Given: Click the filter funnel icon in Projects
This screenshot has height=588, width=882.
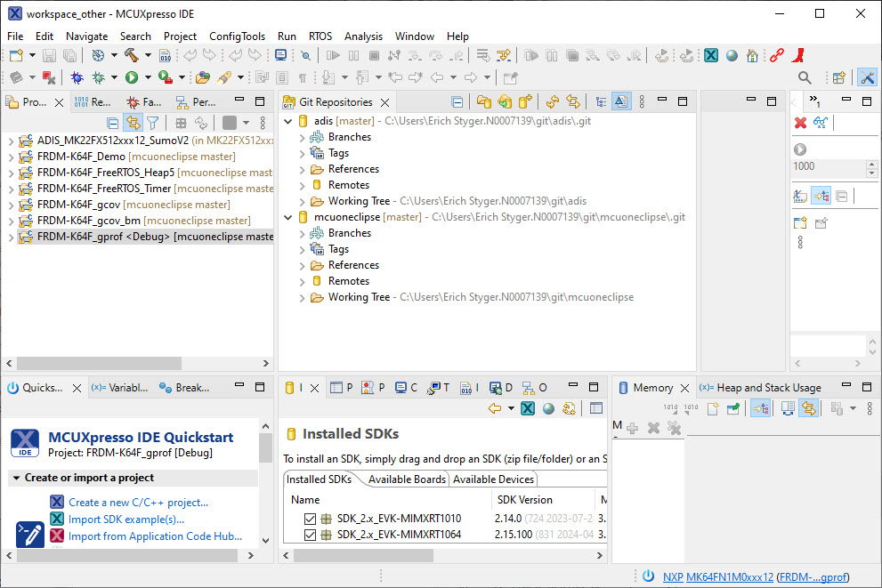Looking at the screenshot, I should coord(153,124).
